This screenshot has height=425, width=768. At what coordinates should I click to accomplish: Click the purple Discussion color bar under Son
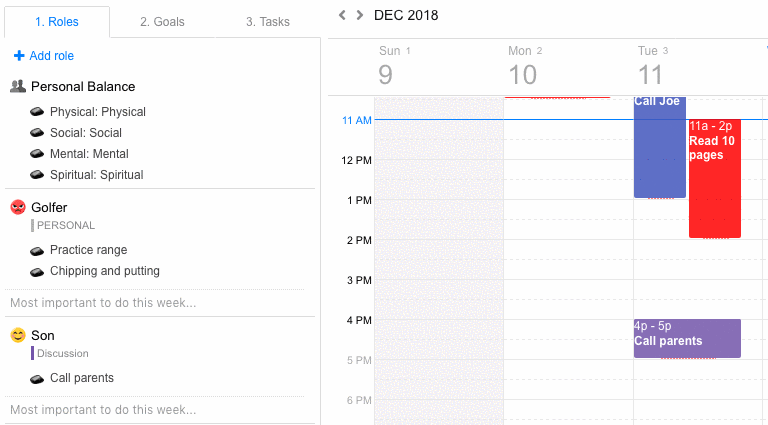tap(33, 353)
